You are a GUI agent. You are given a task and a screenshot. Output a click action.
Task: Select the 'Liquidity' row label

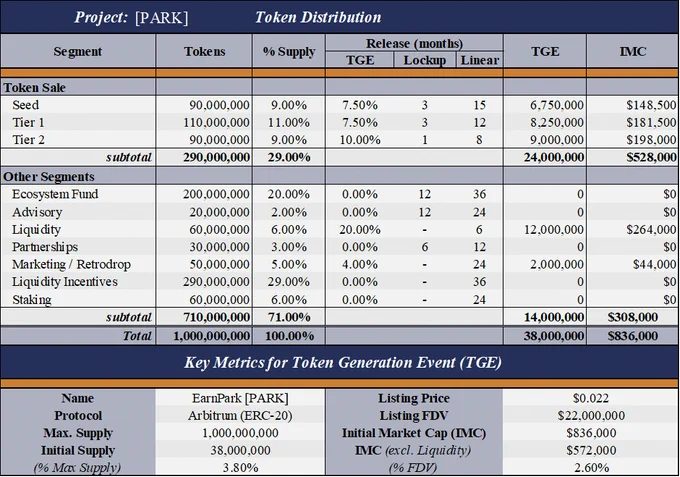(x=36, y=230)
